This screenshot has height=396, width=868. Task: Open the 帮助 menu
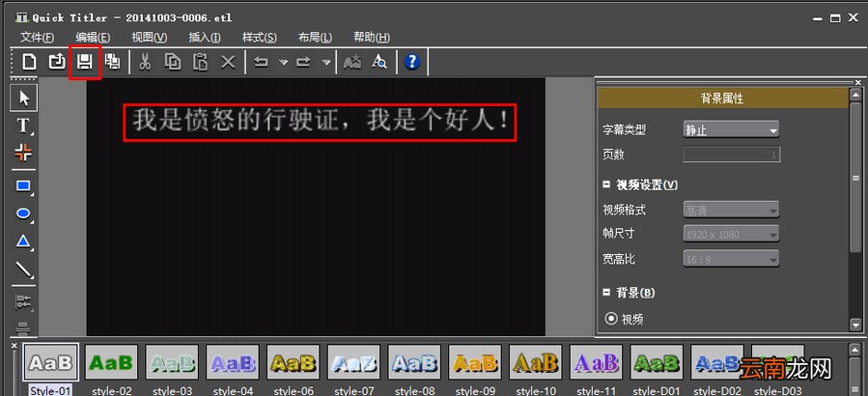tap(372, 38)
